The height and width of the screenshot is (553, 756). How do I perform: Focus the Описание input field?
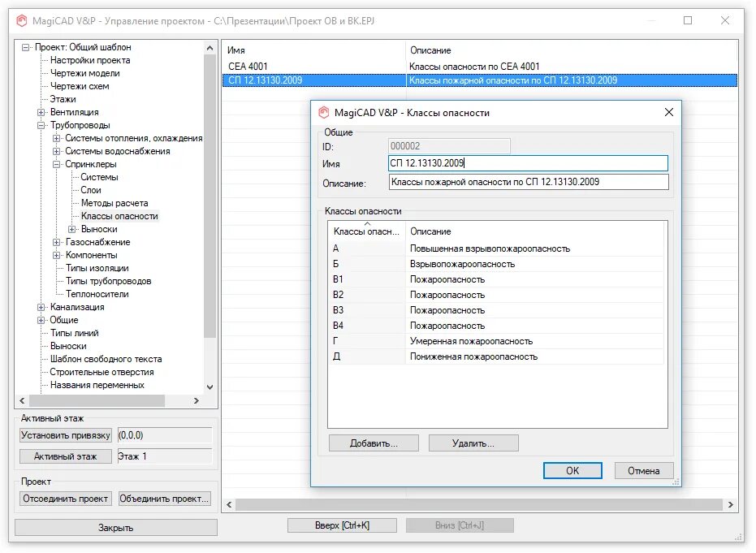pos(529,182)
